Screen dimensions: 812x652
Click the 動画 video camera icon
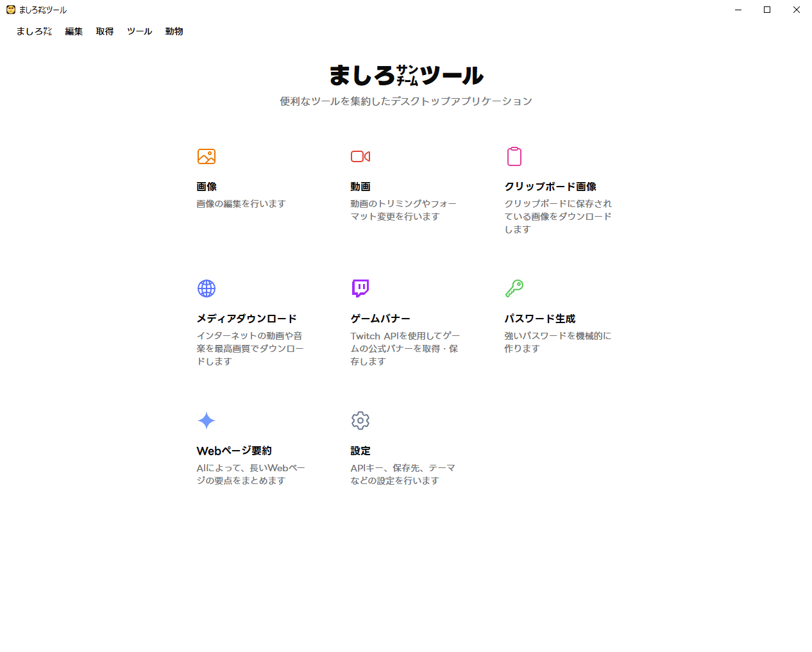point(360,156)
